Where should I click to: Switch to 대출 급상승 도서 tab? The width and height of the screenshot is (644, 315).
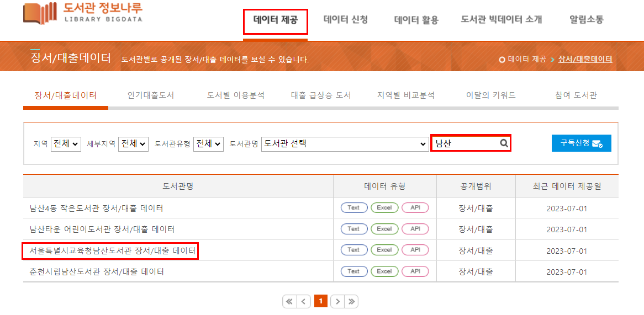coord(321,95)
